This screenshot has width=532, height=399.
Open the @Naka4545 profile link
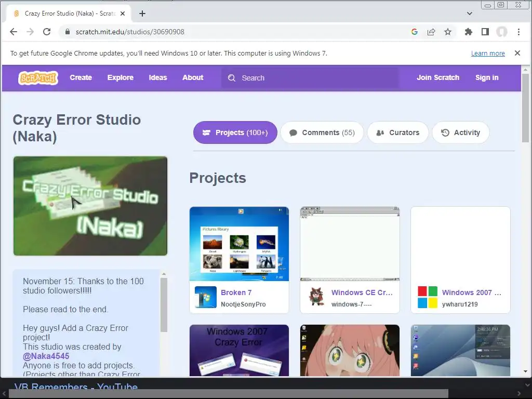46,356
